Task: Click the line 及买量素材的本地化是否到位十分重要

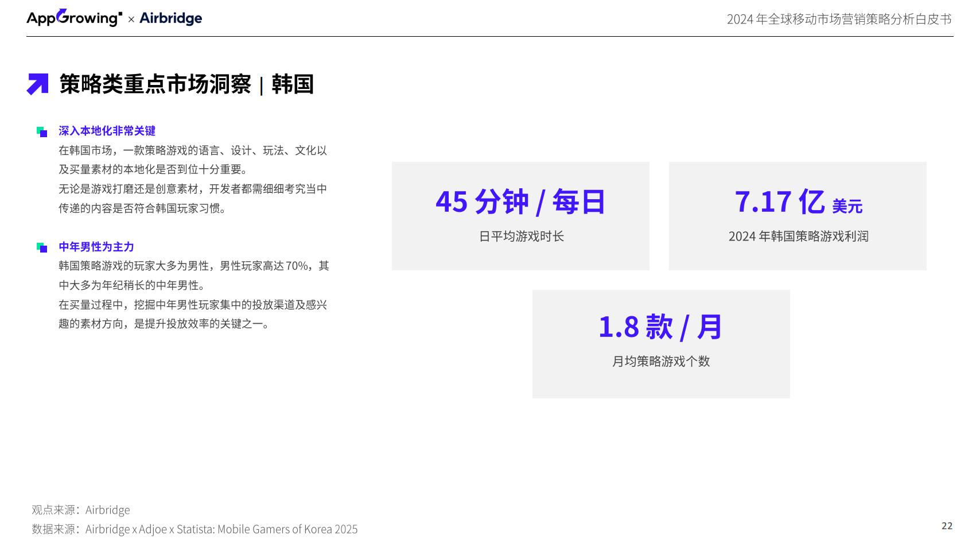Action: (153, 169)
